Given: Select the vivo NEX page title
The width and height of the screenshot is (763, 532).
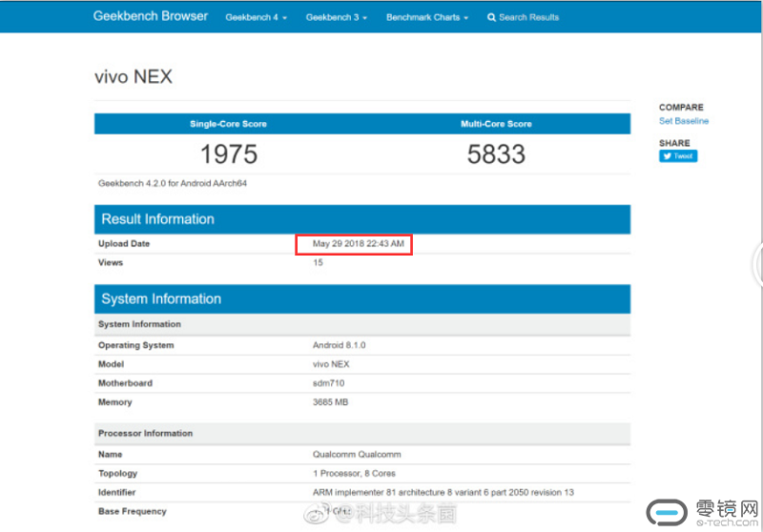Looking at the screenshot, I should pyautogui.click(x=134, y=77).
